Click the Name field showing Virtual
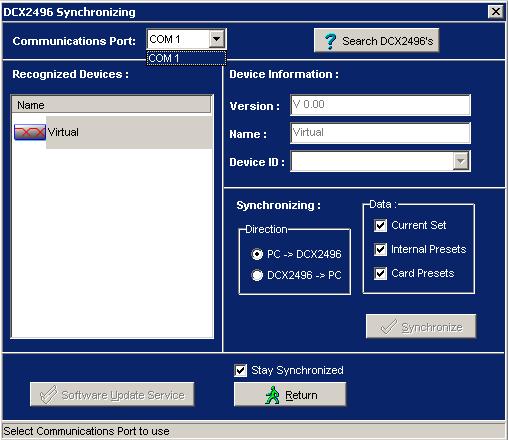 point(380,133)
